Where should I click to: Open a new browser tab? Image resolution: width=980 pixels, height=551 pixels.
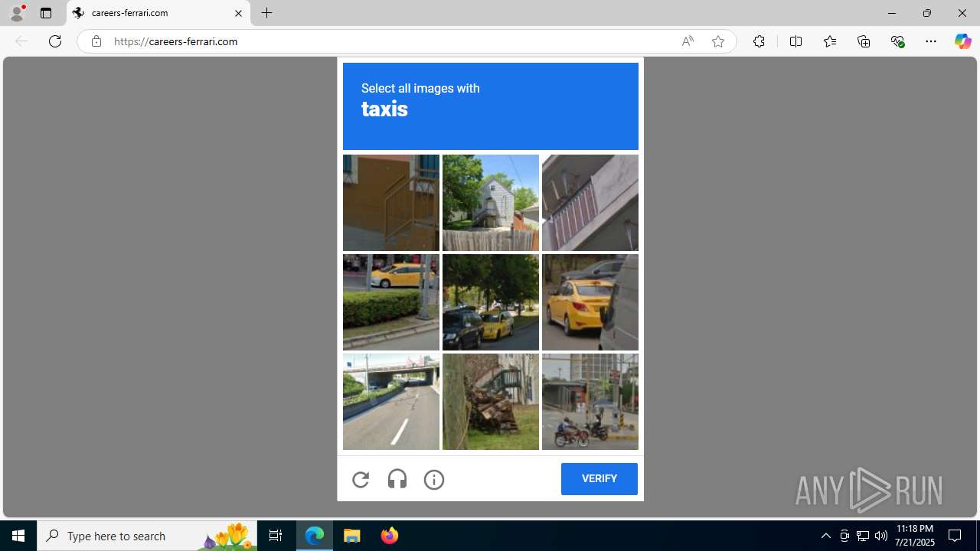click(266, 13)
